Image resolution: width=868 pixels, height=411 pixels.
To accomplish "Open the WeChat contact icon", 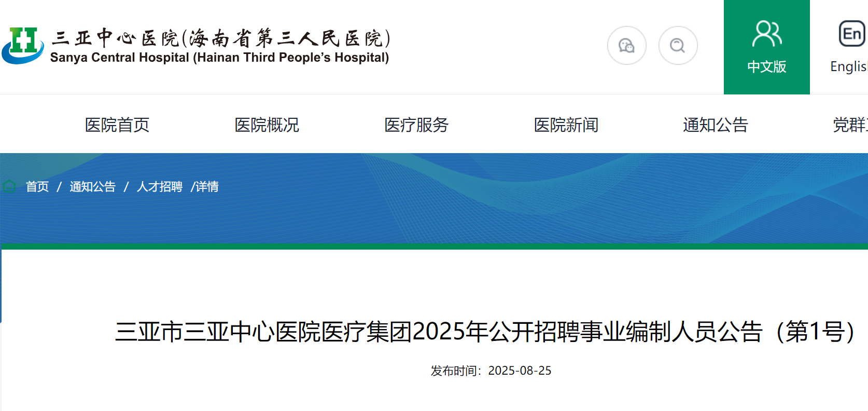I will click(626, 46).
